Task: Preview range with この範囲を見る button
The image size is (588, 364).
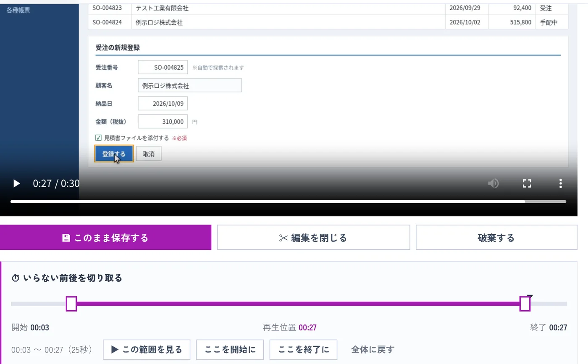Action: (x=147, y=349)
